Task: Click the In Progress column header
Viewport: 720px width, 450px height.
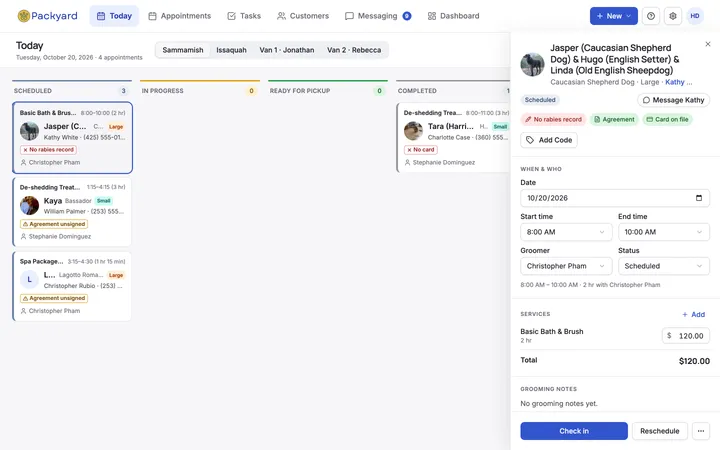Action: (x=200, y=90)
